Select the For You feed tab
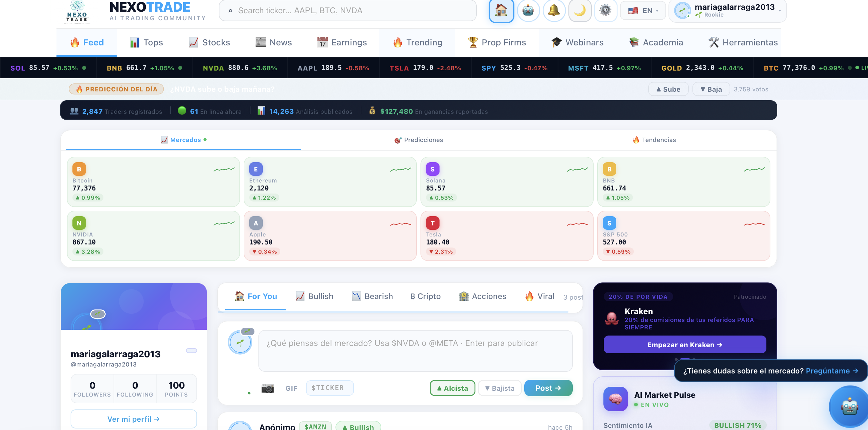 (256, 296)
